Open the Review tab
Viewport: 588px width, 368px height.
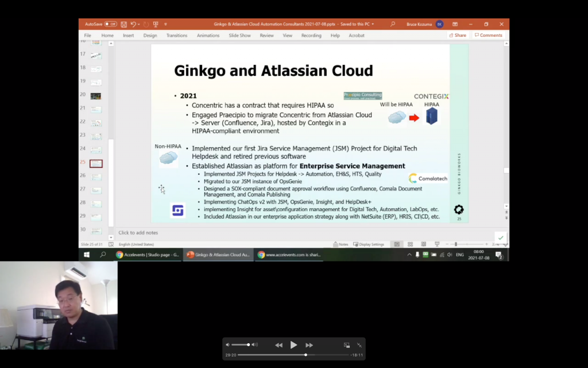coord(266,35)
